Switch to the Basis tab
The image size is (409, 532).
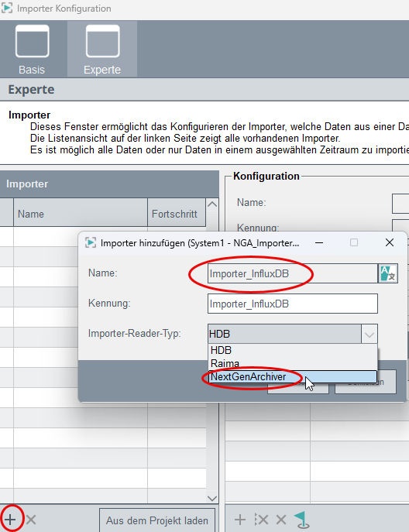click(x=32, y=50)
